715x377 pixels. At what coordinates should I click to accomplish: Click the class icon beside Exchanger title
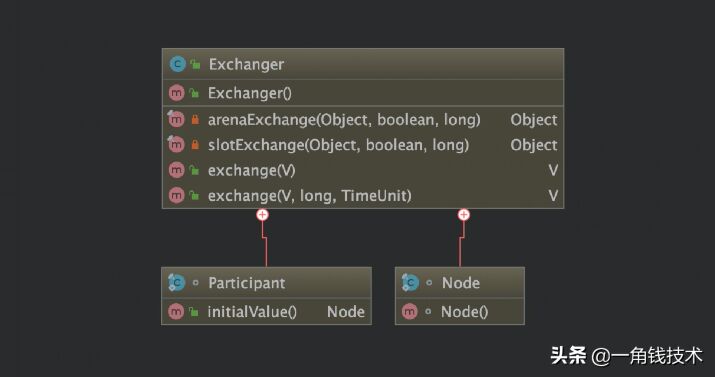pos(177,64)
